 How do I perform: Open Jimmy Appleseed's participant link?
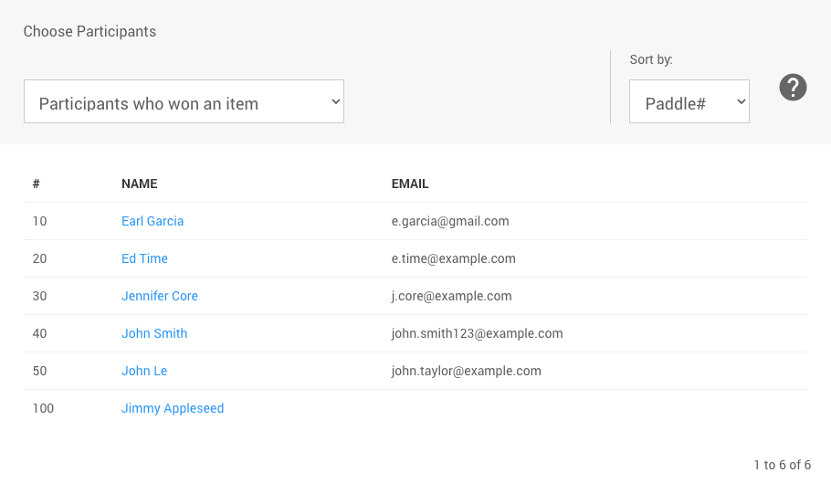click(173, 408)
